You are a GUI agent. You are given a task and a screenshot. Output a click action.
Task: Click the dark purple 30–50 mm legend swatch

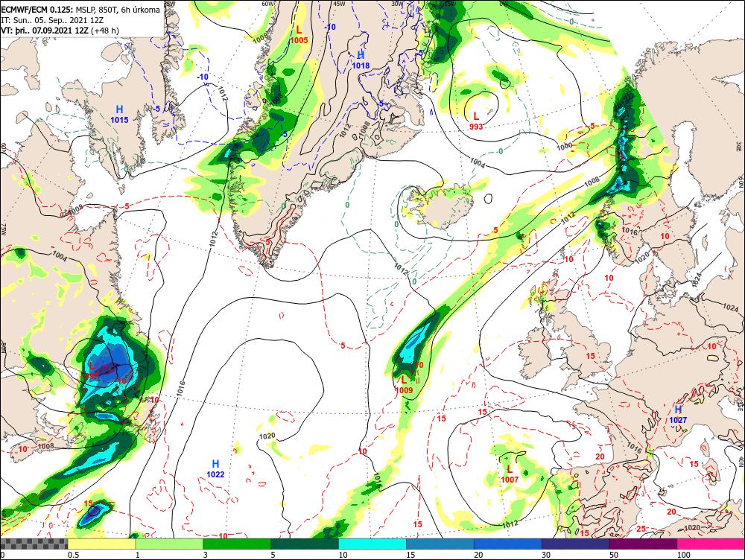click(575, 544)
